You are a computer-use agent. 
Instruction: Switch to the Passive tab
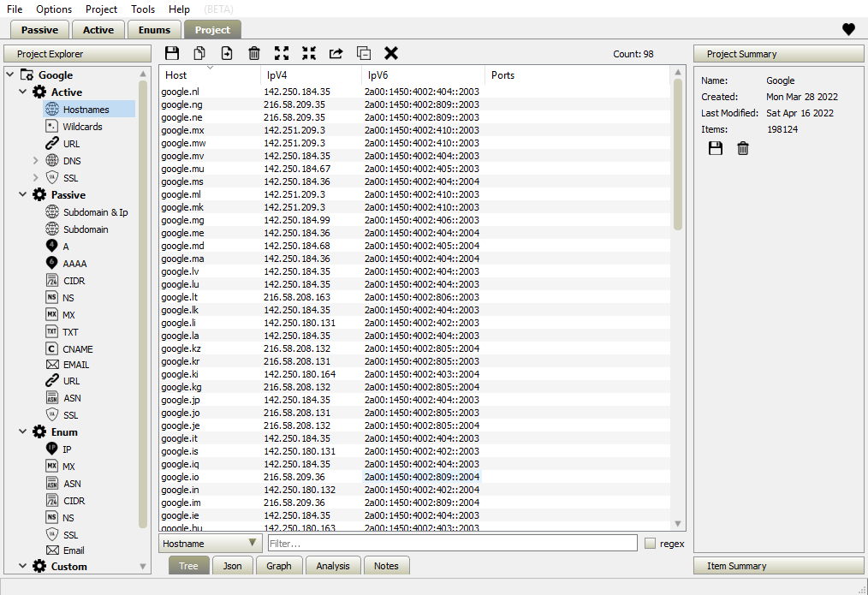click(39, 30)
